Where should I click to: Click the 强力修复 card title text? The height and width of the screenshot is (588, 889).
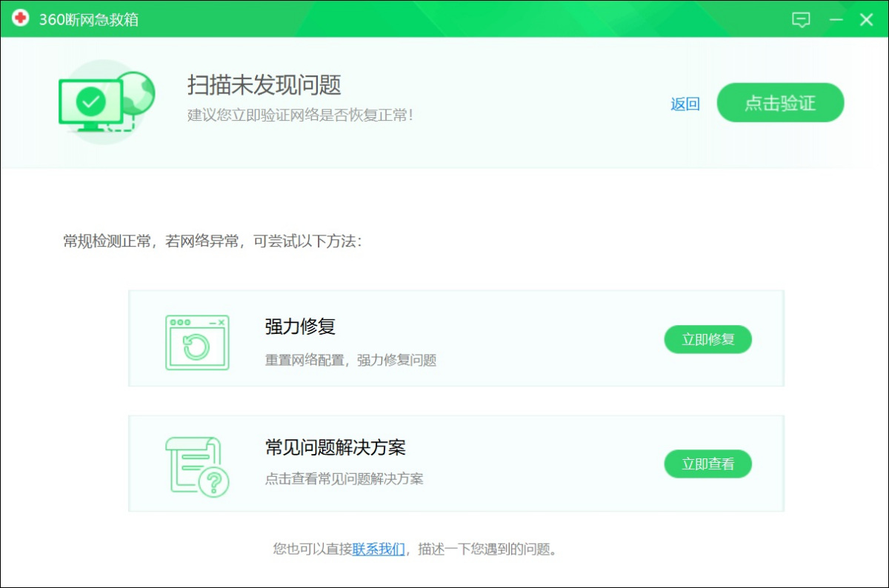298,326
